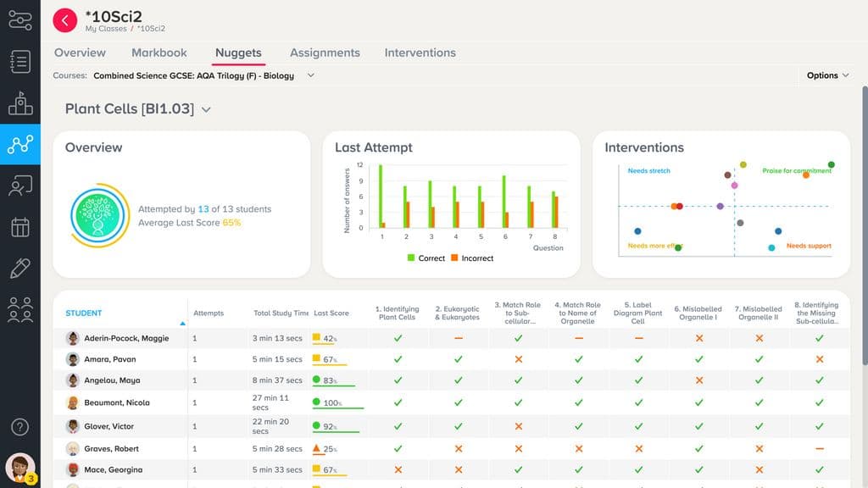Screen dimensions: 868x488
Task: Click Maggie Aderin-Pocock's green check for Identifying Plant Cells
Action: 398,337
